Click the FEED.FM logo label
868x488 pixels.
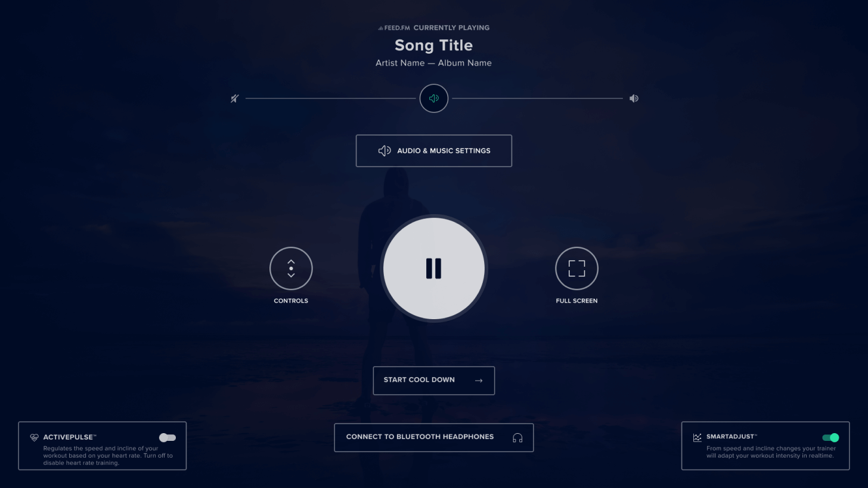[394, 28]
